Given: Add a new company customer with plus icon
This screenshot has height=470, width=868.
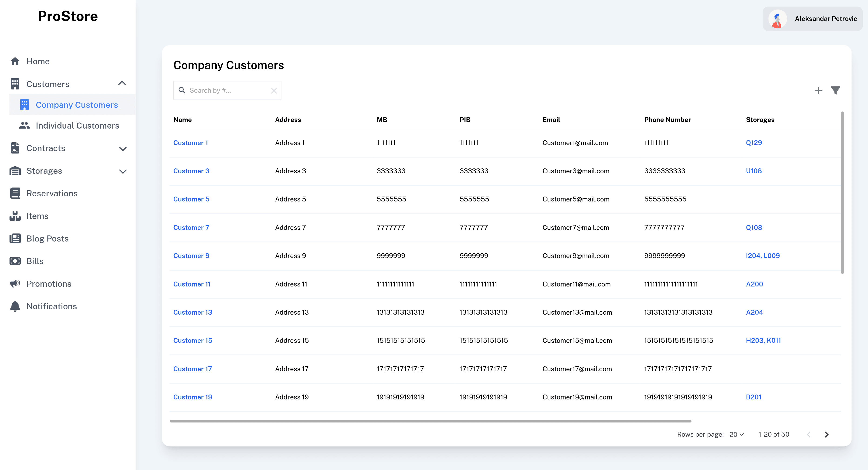Looking at the screenshot, I should tap(818, 90).
